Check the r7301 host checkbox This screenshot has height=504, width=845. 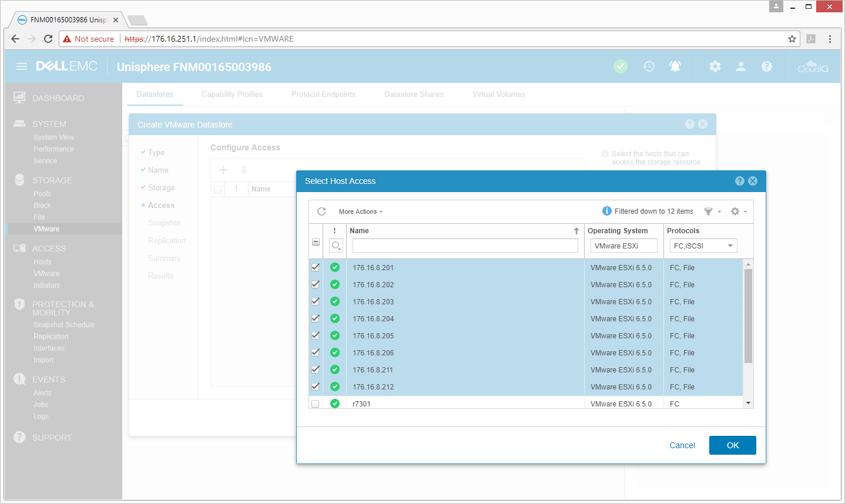pyautogui.click(x=316, y=404)
